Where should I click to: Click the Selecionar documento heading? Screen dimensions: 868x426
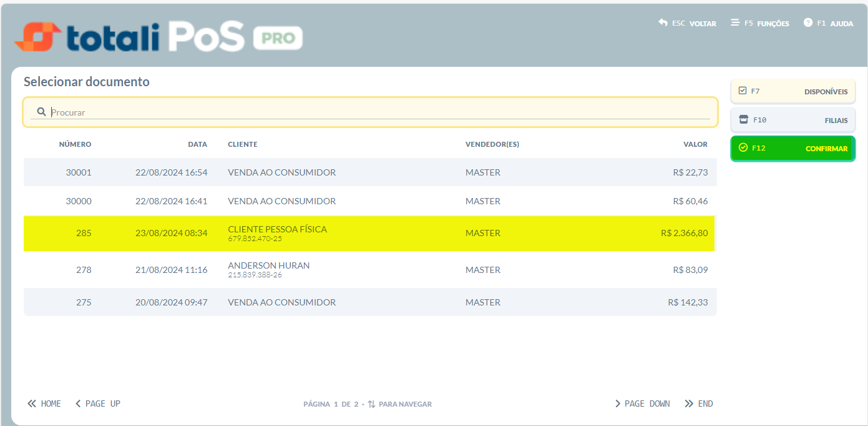click(87, 82)
